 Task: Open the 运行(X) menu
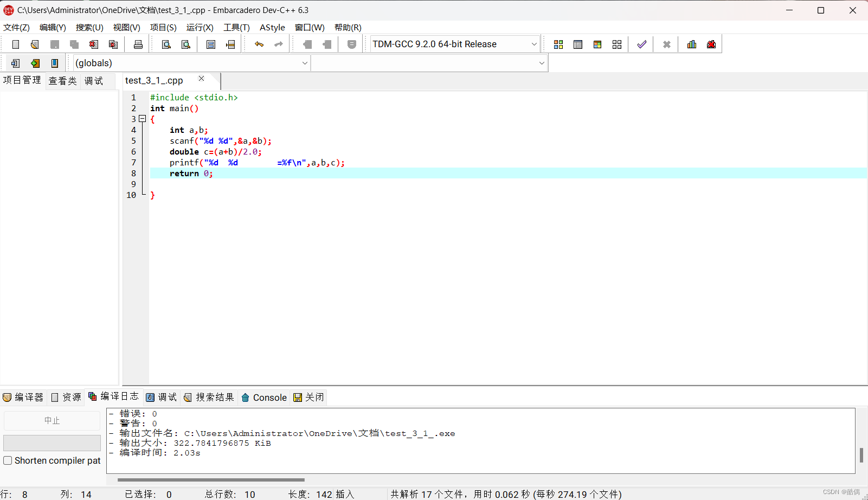tap(199, 27)
